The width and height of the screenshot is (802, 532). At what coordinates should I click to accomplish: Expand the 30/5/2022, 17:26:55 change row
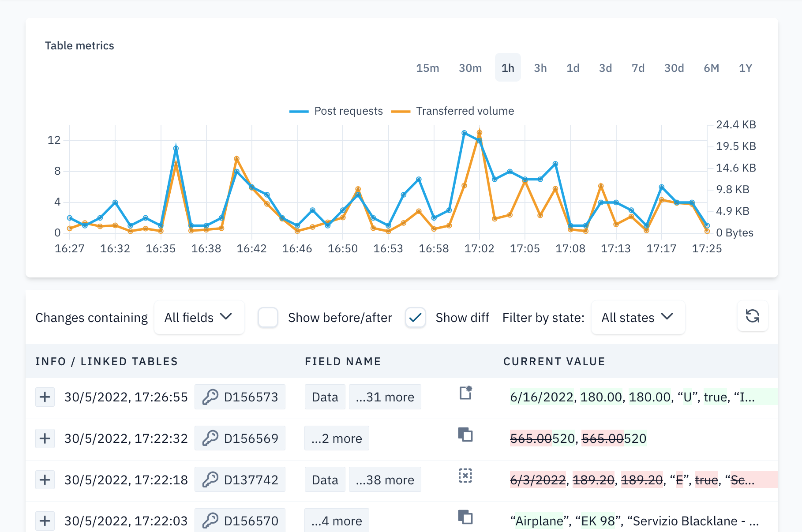pos(45,397)
